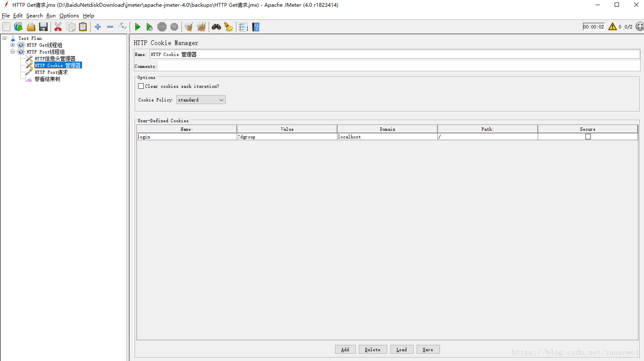Click the '7dgroup' cookie value cell
The height and width of the screenshot is (361, 644).
(287, 137)
